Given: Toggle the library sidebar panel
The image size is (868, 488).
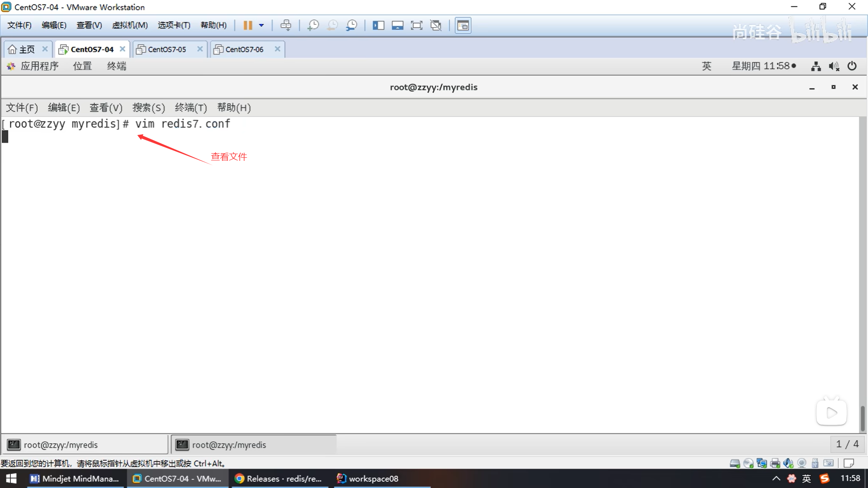Looking at the screenshot, I should coord(378,25).
